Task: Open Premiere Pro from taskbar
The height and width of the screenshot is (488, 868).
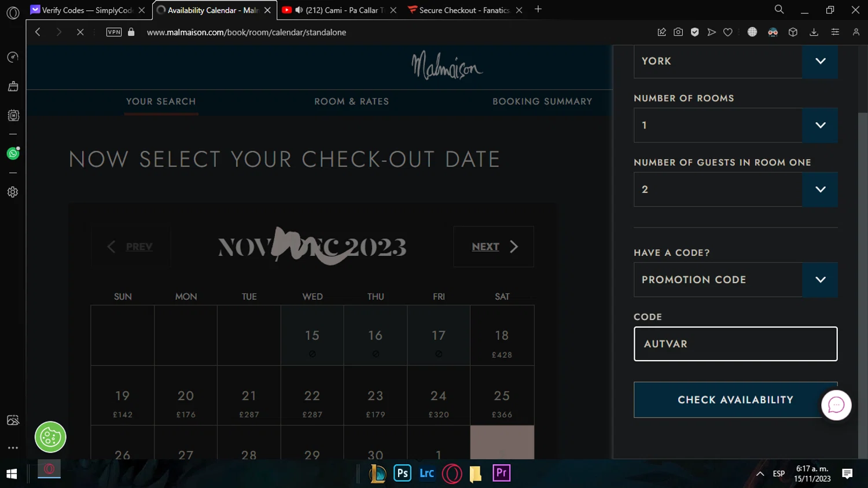Action: coord(501,473)
